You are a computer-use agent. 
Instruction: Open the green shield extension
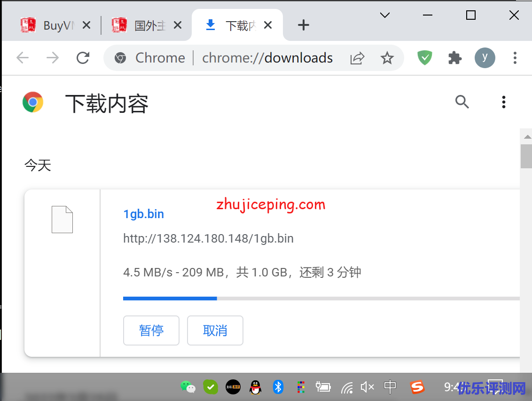click(424, 58)
